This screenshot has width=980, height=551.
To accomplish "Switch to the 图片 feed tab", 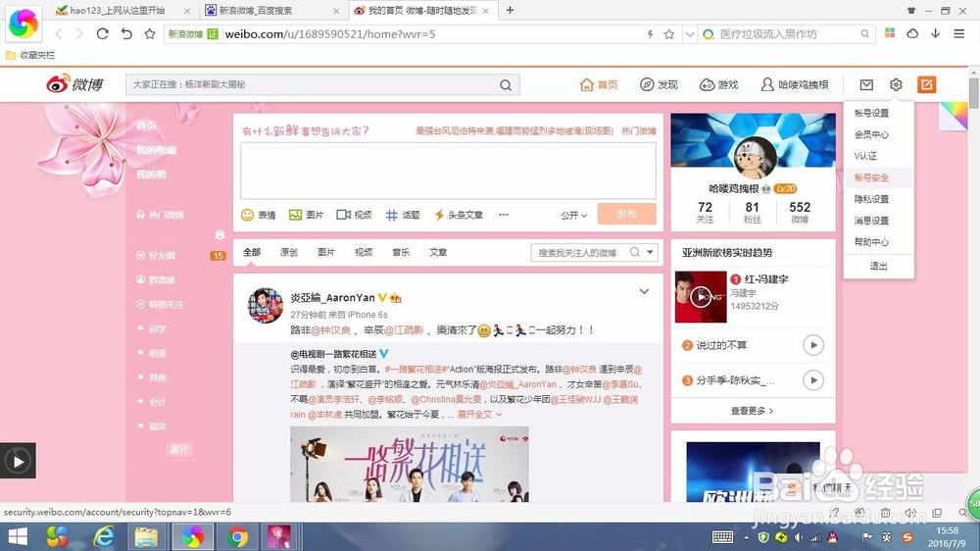I will (x=326, y=252).
